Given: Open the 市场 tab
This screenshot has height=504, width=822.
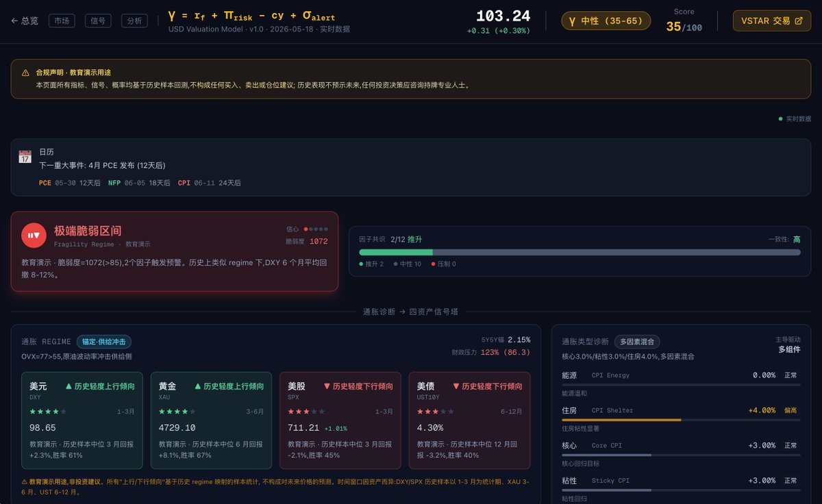Looking at the screenshot, I should (62, 21).
